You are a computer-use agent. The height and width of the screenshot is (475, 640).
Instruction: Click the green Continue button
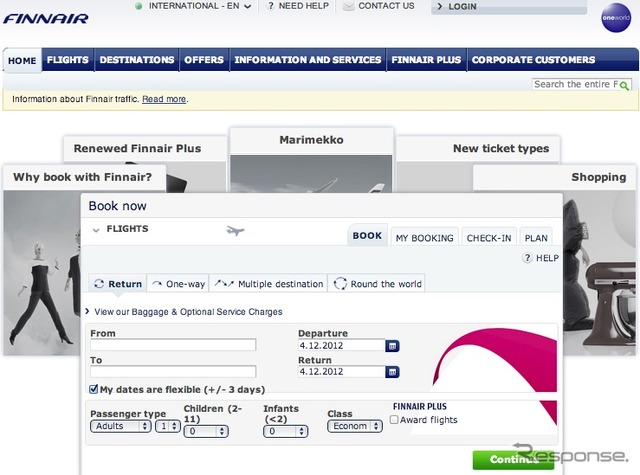pyautogui.click(x=513, y=459)
